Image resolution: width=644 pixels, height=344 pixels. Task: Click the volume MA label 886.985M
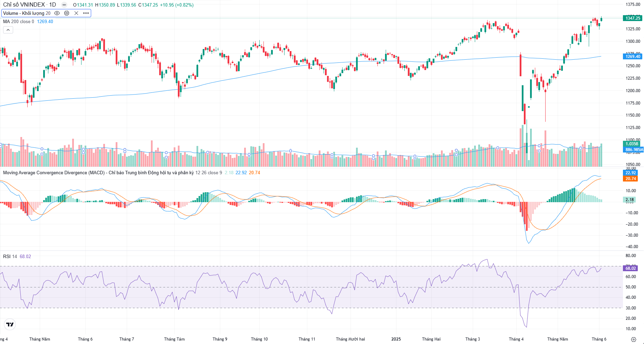coord(634,150)
